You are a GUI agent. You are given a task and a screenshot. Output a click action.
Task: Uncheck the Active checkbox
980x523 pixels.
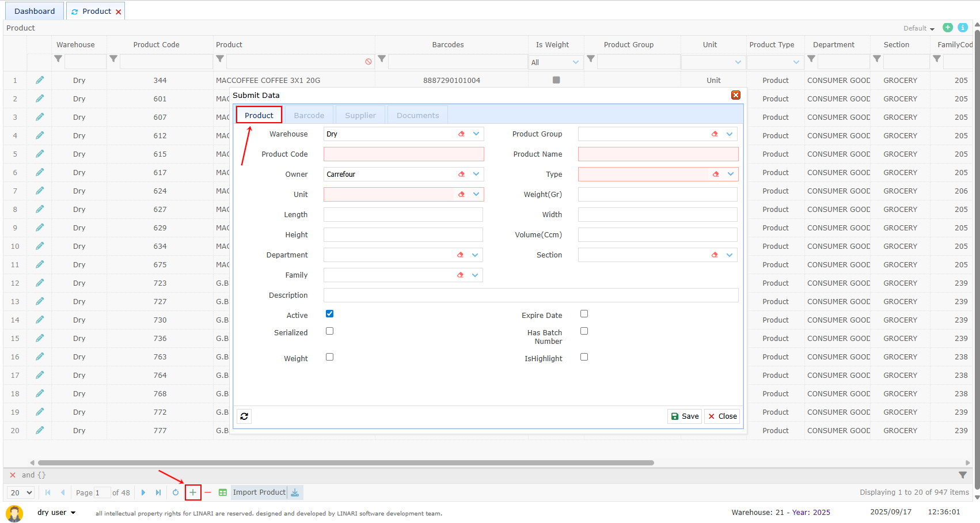(x=329, y=314)
